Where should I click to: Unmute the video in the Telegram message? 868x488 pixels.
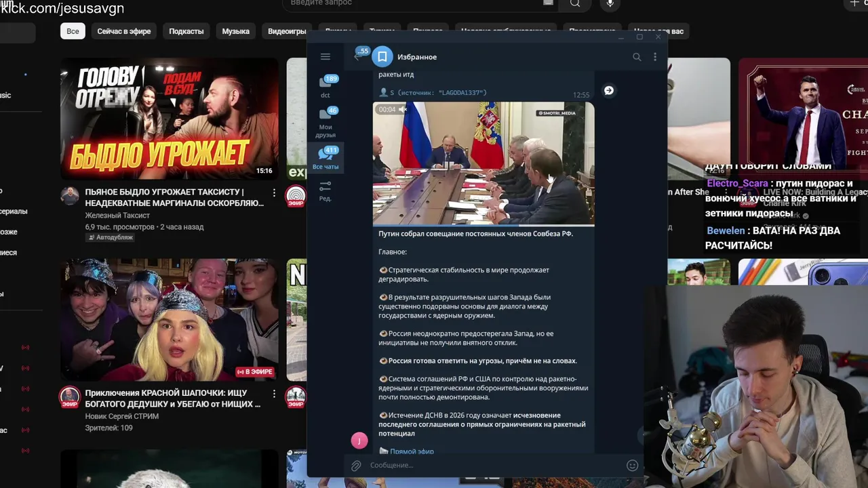[402, 109]
